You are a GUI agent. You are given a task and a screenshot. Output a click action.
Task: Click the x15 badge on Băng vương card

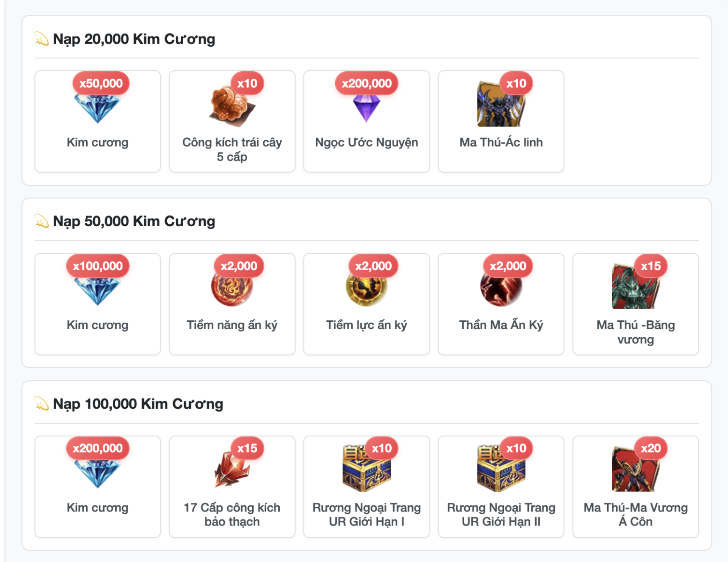[x=651, y=266]
